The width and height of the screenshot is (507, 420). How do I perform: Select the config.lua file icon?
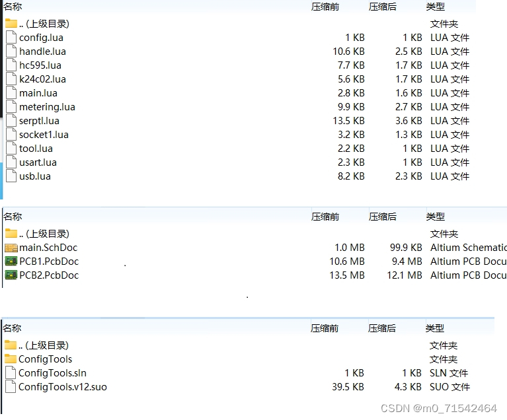[11, 38]
